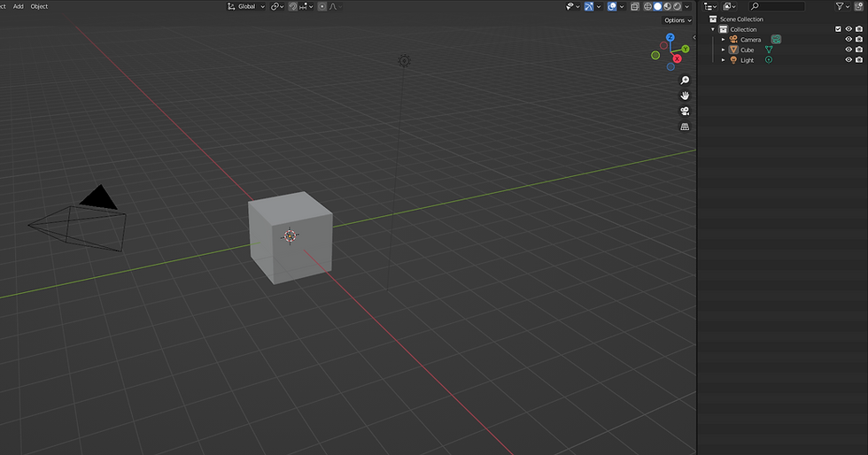Hide Light in viewport with eye icon
The width and height of the screenshot is (868, 455).
pyautogui.click(x=849, y=60)
